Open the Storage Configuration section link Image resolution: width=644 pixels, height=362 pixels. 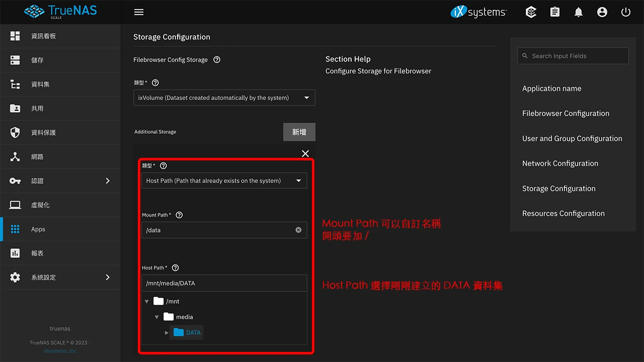(x=558, y=189)
